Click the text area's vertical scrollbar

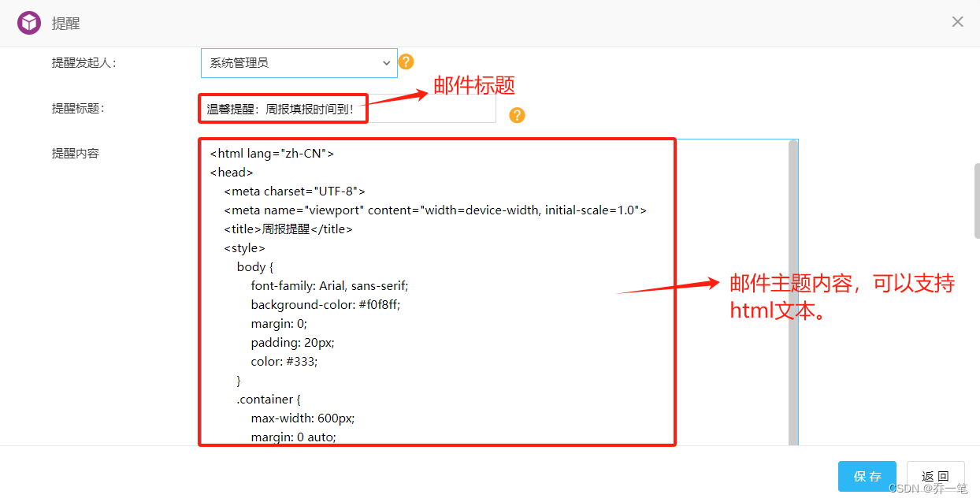tap(793, 292)
